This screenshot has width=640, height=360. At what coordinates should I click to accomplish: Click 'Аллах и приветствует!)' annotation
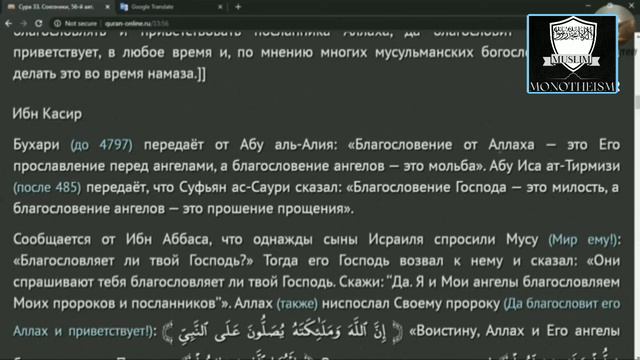pyautogui.click(x=83, y=331)
